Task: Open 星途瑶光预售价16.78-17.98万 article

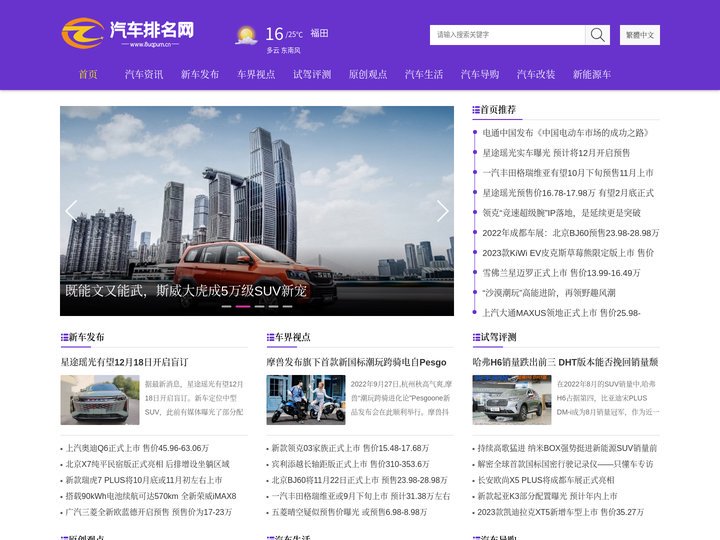Action: pyautogui.click(x=568, y=193)
